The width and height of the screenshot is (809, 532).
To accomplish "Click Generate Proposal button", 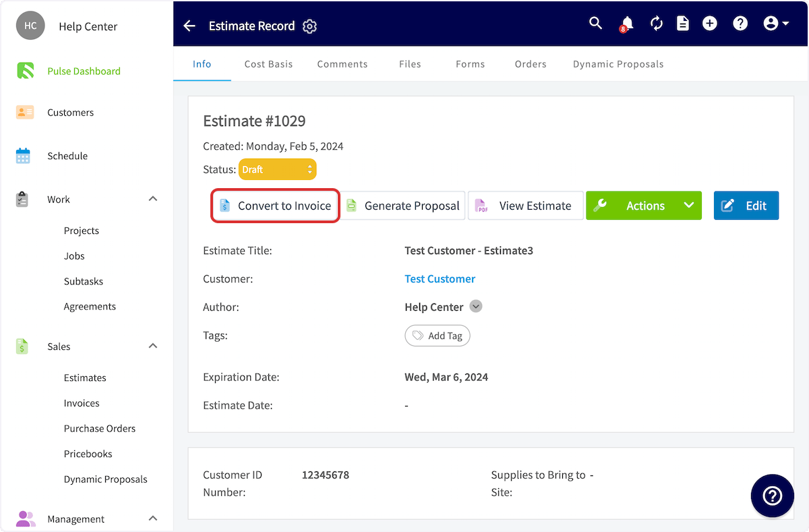I will 402,206.
